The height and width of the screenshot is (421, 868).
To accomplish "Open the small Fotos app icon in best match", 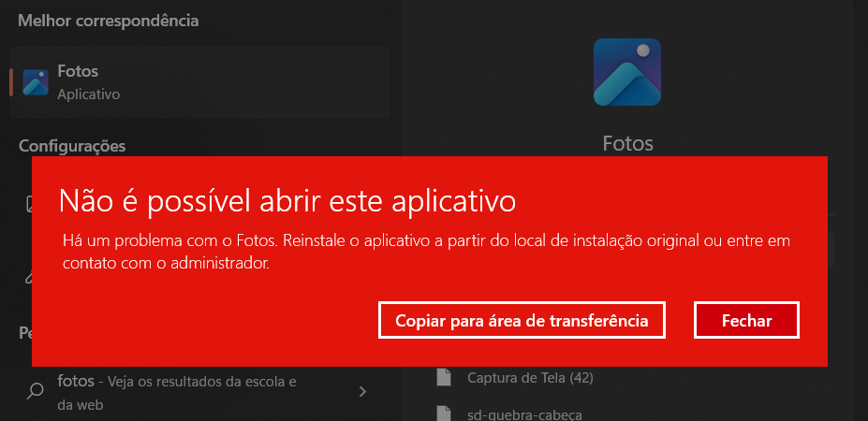I will click(x=36, y=82).
